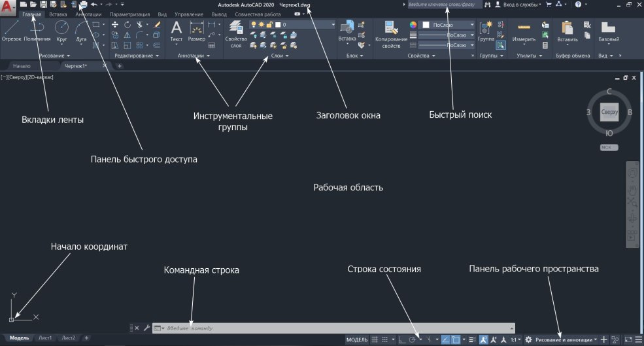
Task: Expand the Редактирование panel
Action: click(137, 56)
